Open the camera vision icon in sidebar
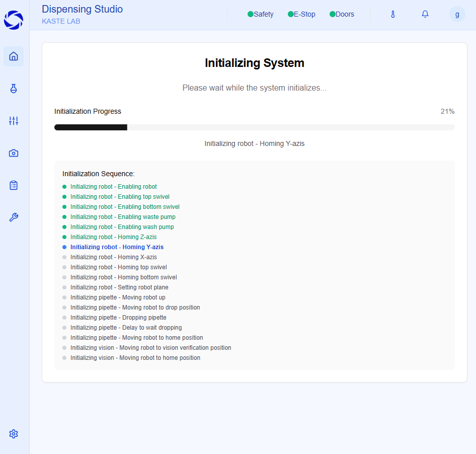Screen dimensions: 476x454 click(14, 153)
